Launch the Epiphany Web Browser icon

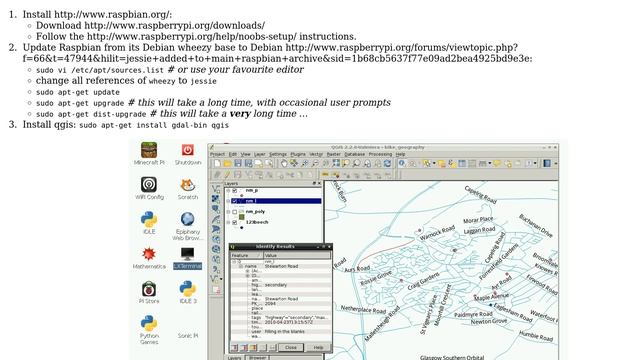187,226
